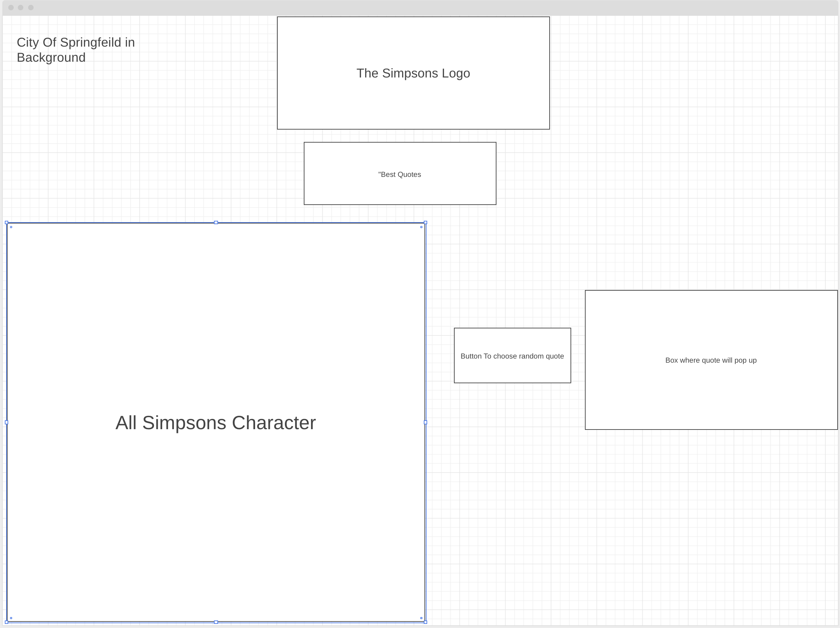Click bottom-right resize handle of selected box
The height and width of the screenshot is (628, 840).
[x=425, y=622]
